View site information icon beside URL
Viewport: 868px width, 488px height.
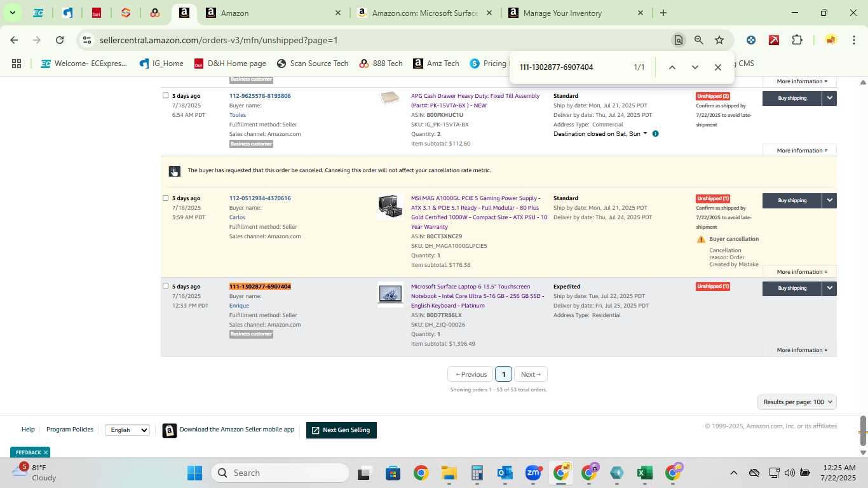pos(87,40)
